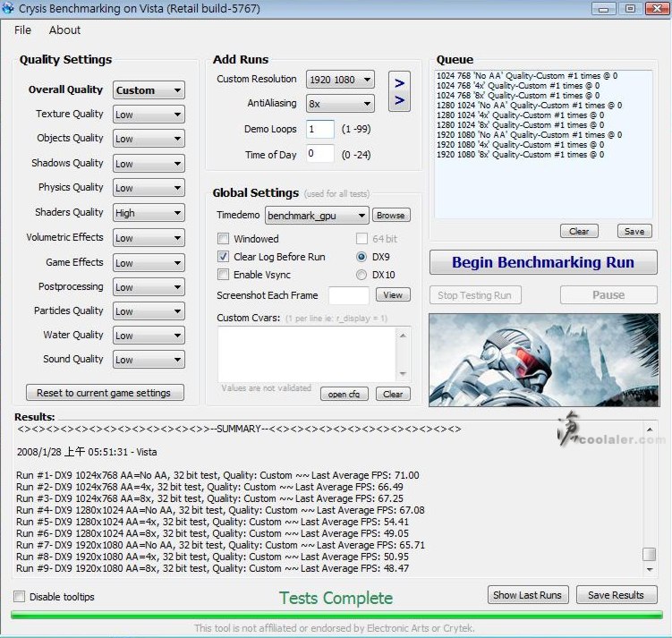This screenshot has width=672, height=638.
Task: Close the Crysis Benchmarking window
Action: tap(657, 9)
